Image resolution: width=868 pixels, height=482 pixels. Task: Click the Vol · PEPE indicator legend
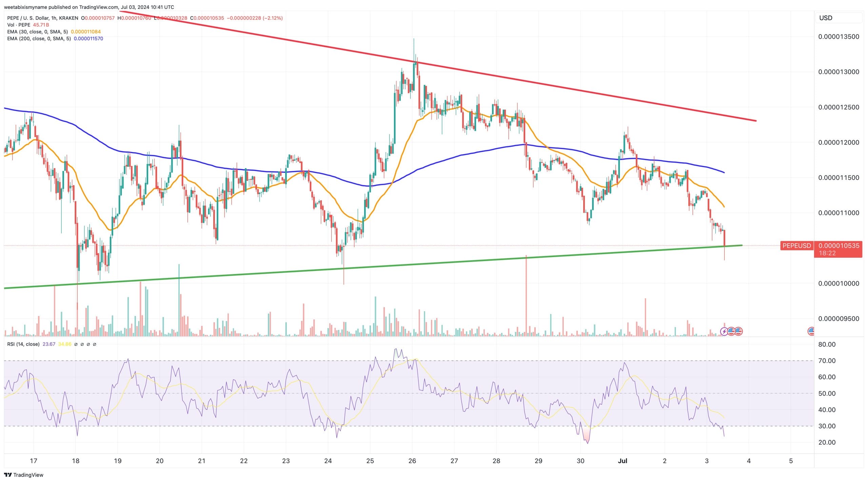[19, 25]
